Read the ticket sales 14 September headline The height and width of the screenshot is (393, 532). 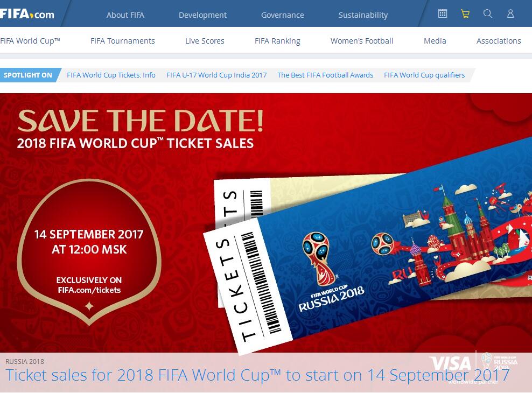click(x=257, y=375)
